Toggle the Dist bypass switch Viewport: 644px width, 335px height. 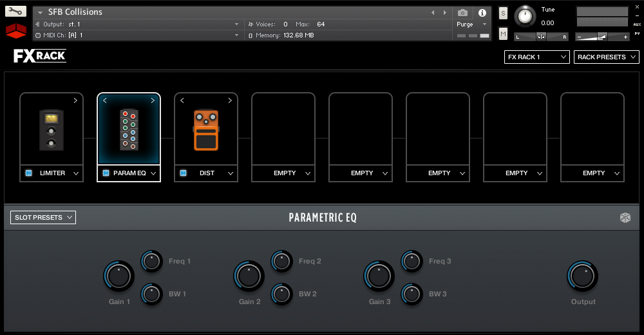[x=183, y=173]
